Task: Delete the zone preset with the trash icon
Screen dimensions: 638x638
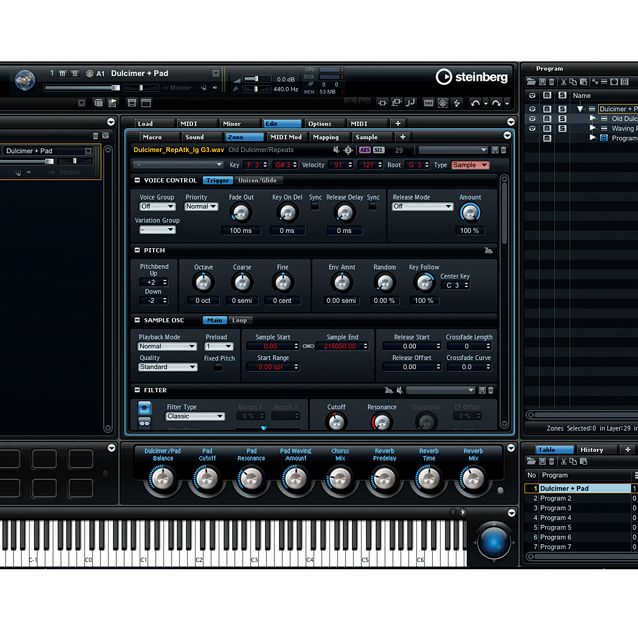Action: click(x=503, y=150)
